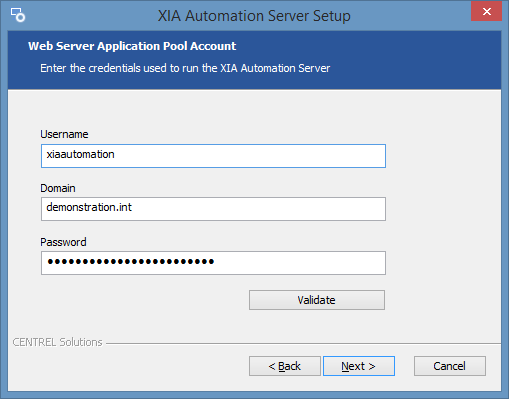Screen dimensions: 509x399
Task: Focus the Username input field
Action: tap(213, 156)
